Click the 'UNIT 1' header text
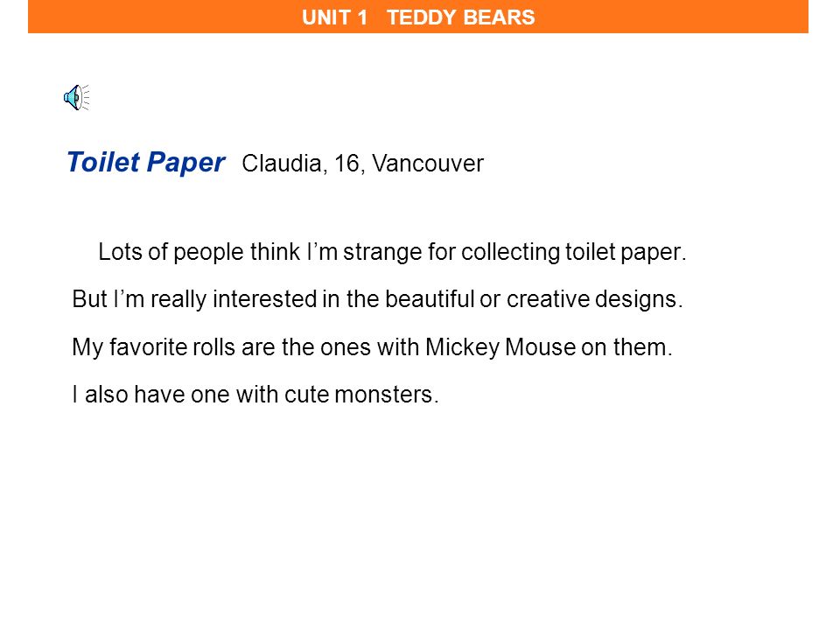840x630 pixels. tap(334, 17)
